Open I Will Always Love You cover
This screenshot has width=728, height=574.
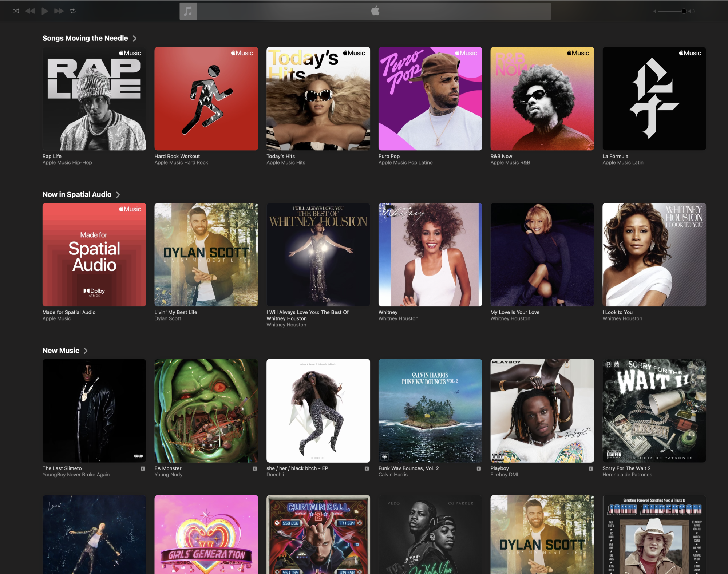(318, 255)
